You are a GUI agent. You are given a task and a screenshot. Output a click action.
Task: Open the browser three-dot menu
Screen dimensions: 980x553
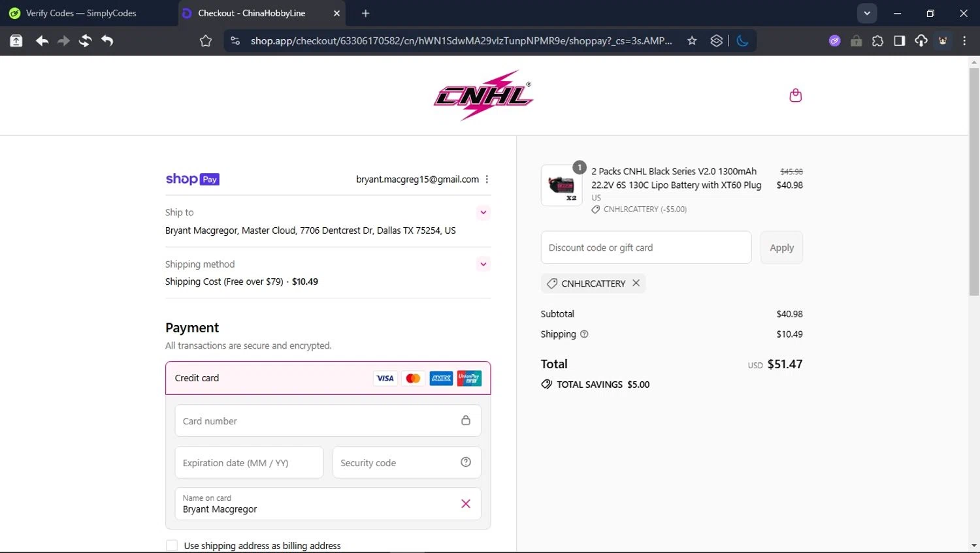pyautogui.click(x=964, y=41)
